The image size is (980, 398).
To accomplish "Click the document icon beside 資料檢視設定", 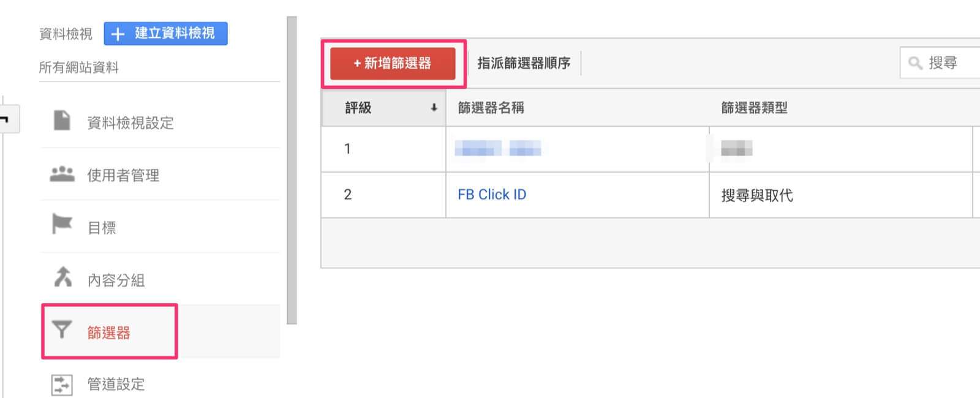I will 62,121.
